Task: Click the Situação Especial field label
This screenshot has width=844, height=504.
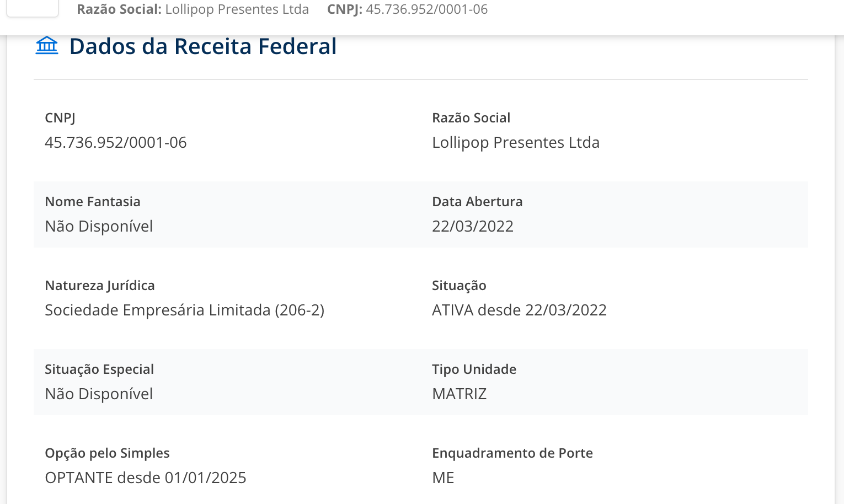Action: coord(99,369)
